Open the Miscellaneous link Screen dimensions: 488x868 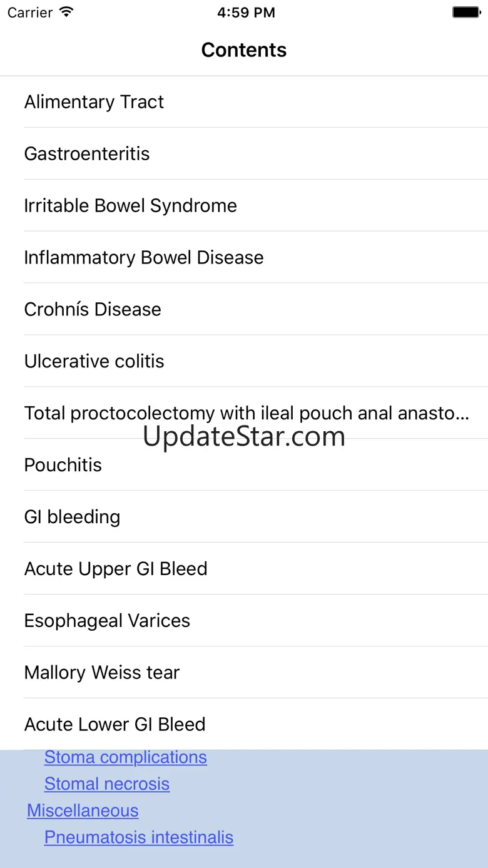point(83,811)
